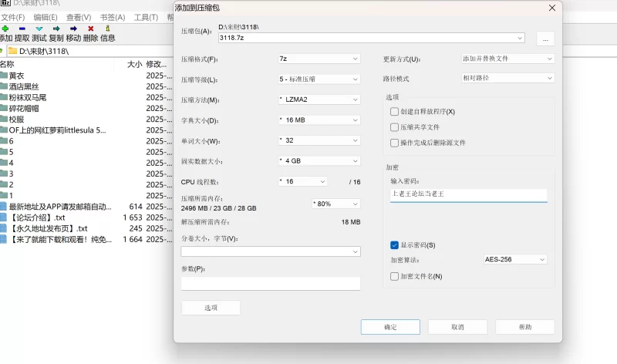Click the 取消 button
Image resolution: width=617 pixels, height=364 pixels.
coord(457,327)
